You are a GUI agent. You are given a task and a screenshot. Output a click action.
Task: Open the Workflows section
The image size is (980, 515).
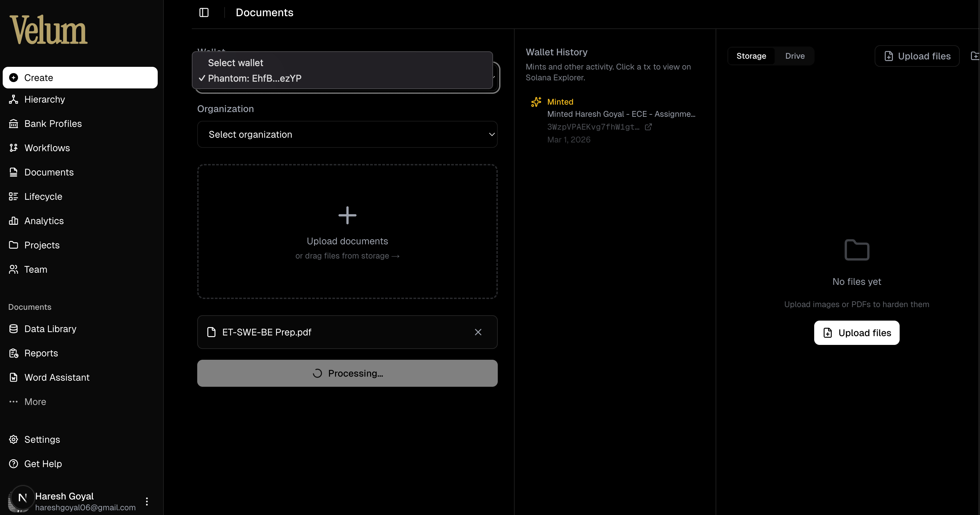[47, 148]
